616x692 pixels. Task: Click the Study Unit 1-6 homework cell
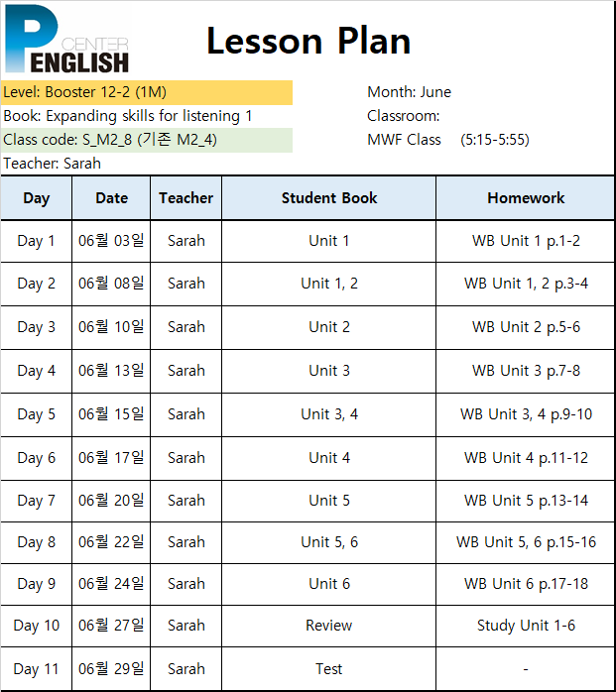tap(526, 626)
